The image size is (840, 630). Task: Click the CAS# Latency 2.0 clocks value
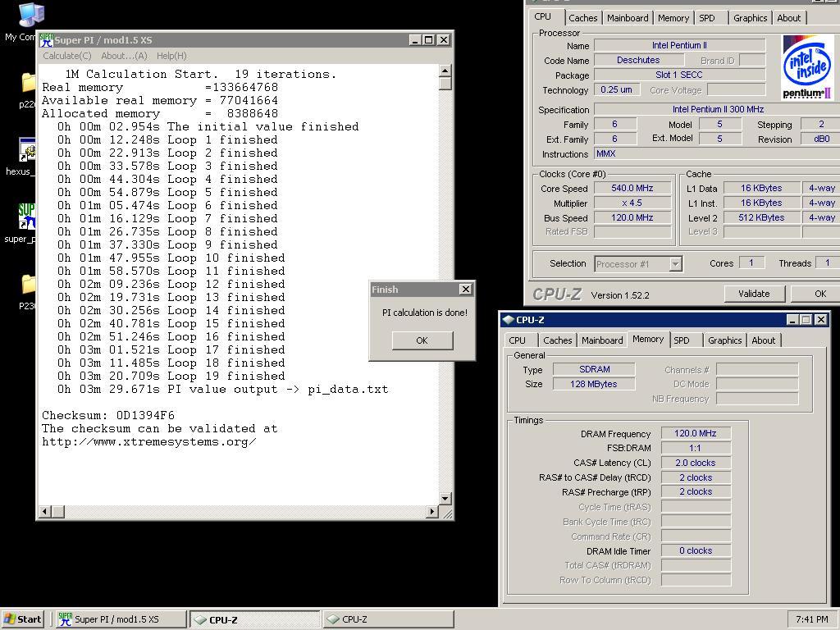click(x=696, y=463)
